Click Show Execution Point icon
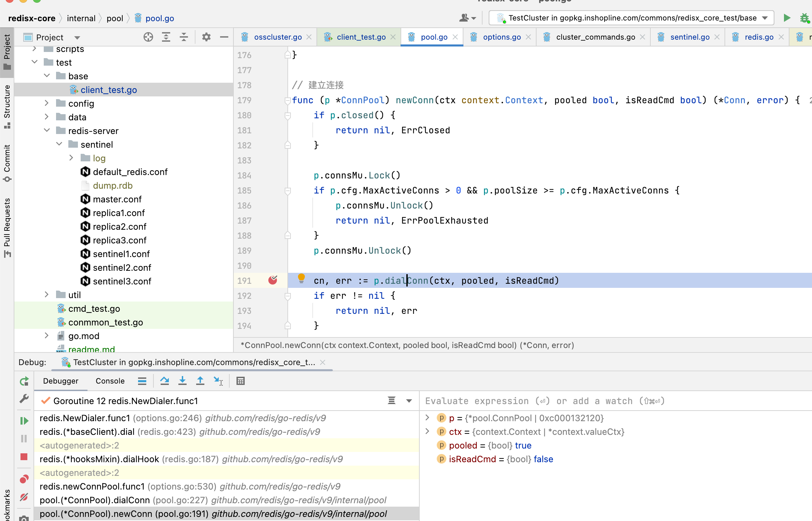The width and height of the screenshot is (812, 521). 142,381
